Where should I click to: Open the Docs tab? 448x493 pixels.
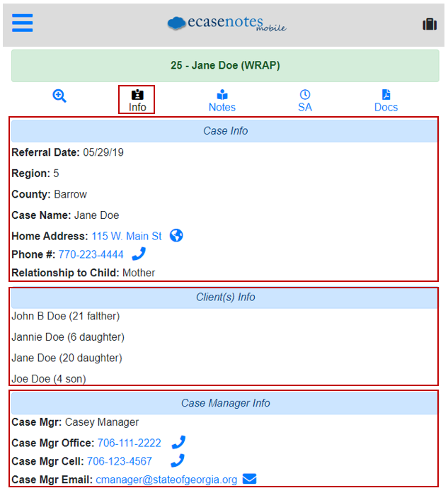pyautogui.click(x=386, y=101)
